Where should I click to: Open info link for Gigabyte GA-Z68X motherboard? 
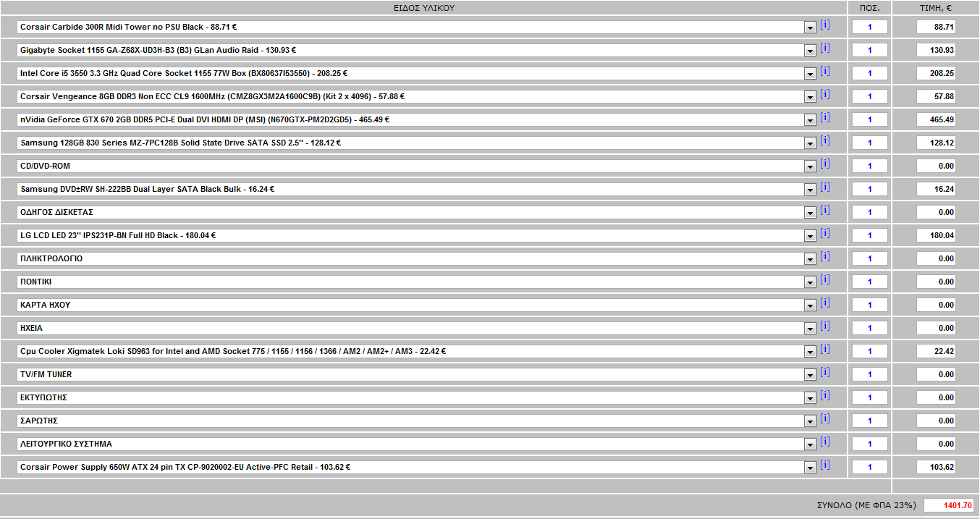point(825,48)
